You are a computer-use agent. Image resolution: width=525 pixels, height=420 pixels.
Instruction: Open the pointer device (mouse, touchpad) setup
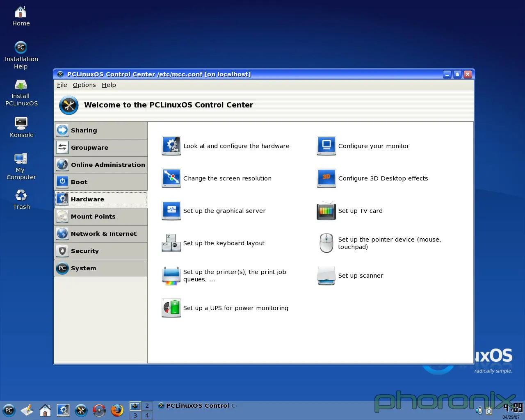(379, 243)
